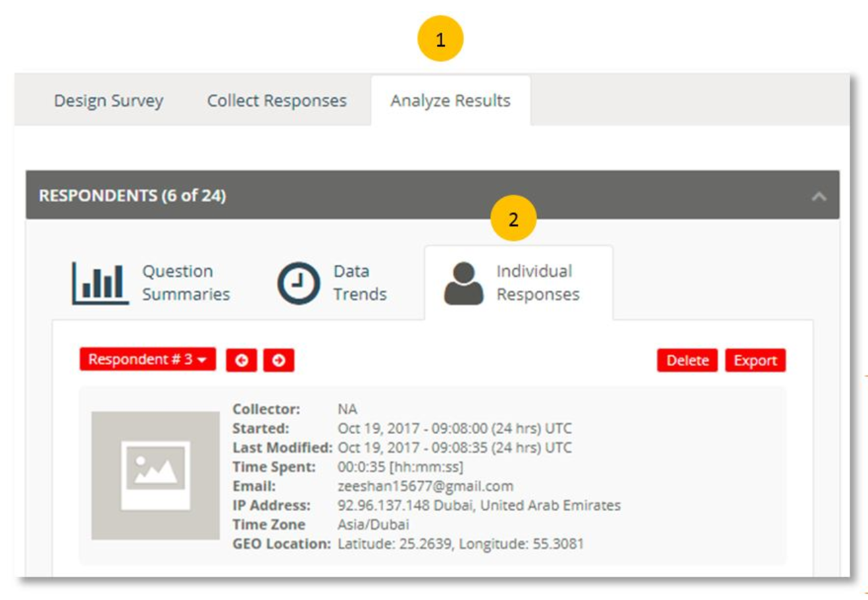This screenshot has width=868, height=600.
Task: Click the respondent email zeeshan15677@gmail.com
Action: point(425,486)
